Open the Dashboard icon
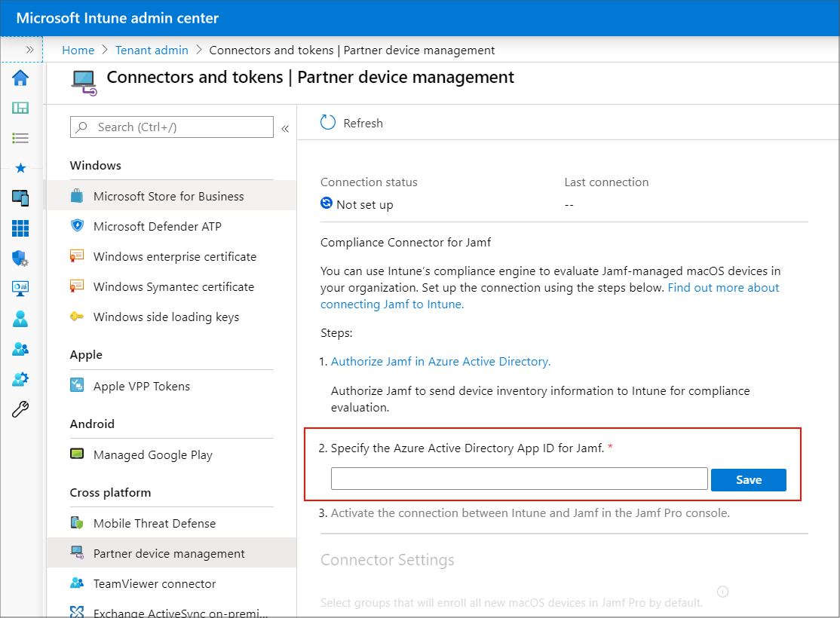 click(20, 108)
